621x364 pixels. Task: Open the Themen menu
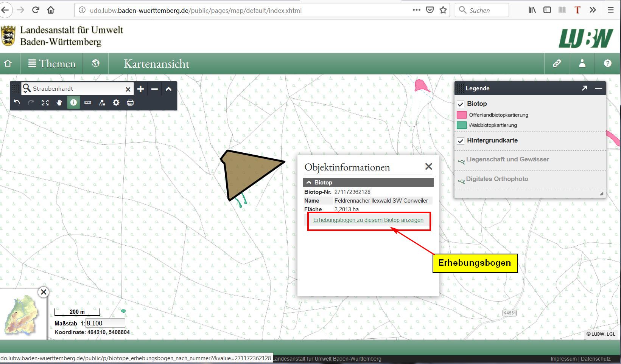[52, 64]
